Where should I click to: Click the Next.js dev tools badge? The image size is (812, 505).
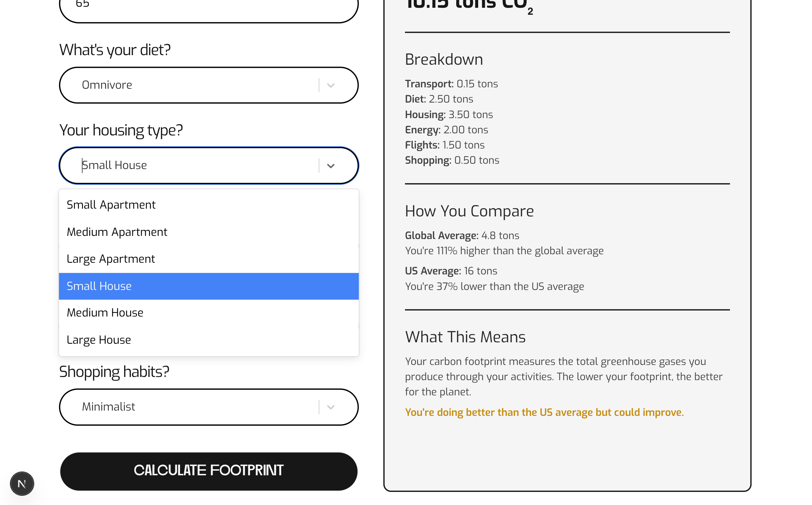click(22, 483)
